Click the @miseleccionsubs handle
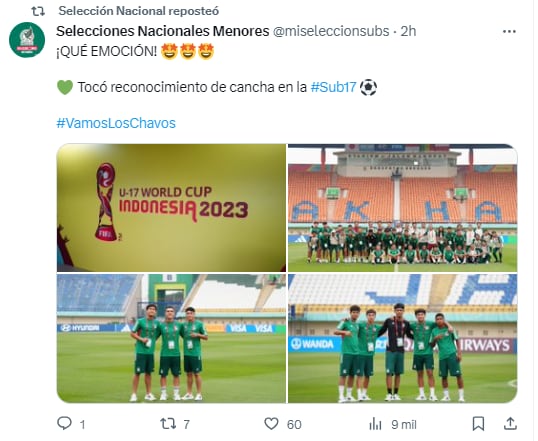This screenshot has height=441, width=538. coord(331,31)
